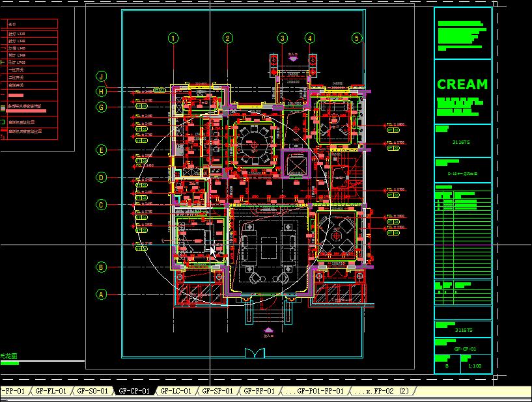This screenshot has height=402, width=532.
Task: Go to the GF-FF-01 layout tab
Action: pos(259,391)
